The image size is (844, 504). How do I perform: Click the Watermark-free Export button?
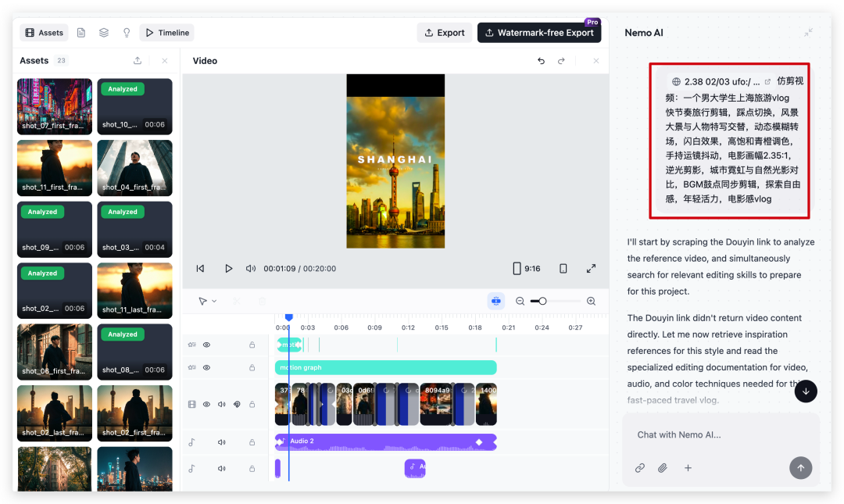point(539,33)
